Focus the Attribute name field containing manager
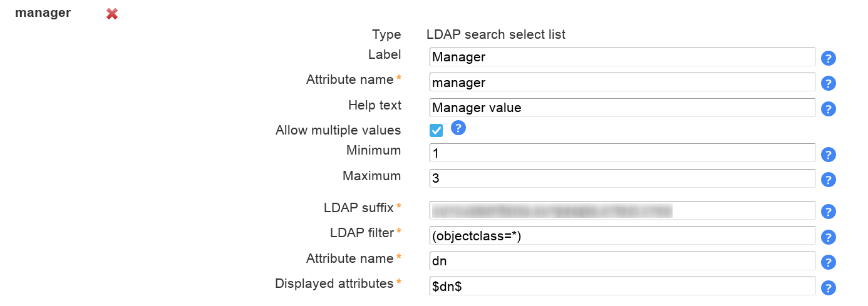 point(622,83)
